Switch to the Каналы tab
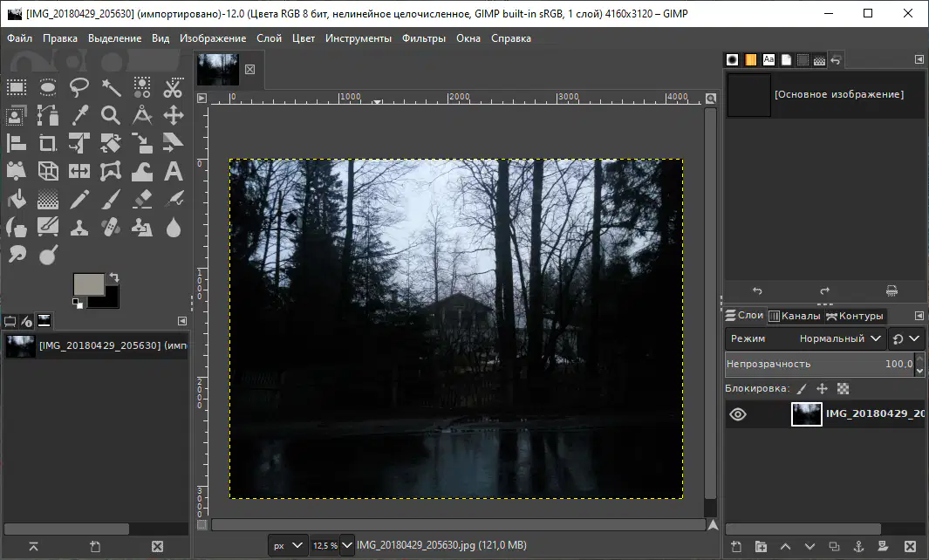 (795, 316)
